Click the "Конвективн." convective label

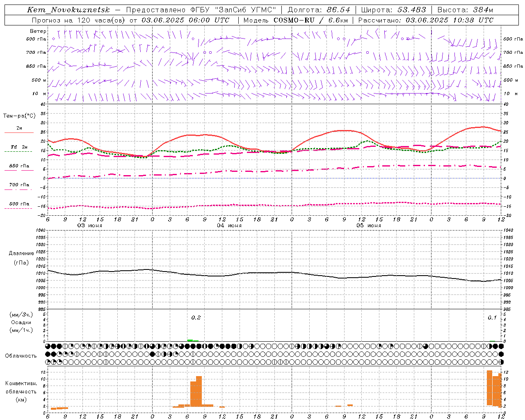pyautogui.click(x=21, y=383)
